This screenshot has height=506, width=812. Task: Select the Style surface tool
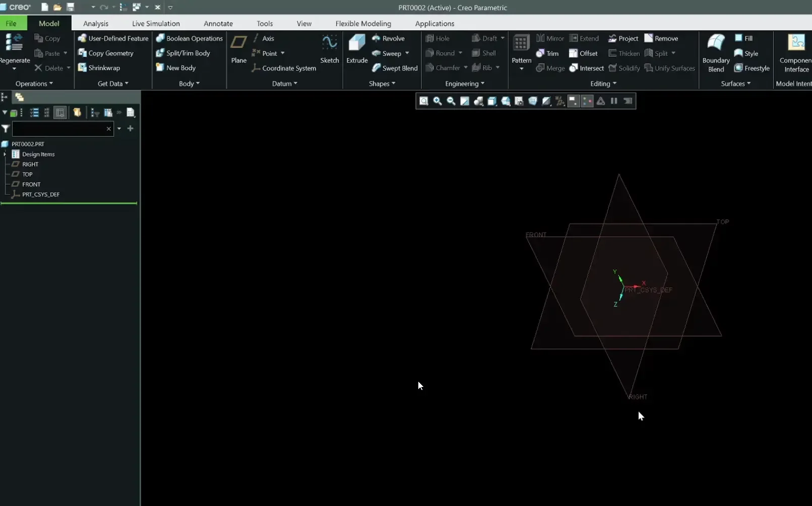[x=746, y=53]
